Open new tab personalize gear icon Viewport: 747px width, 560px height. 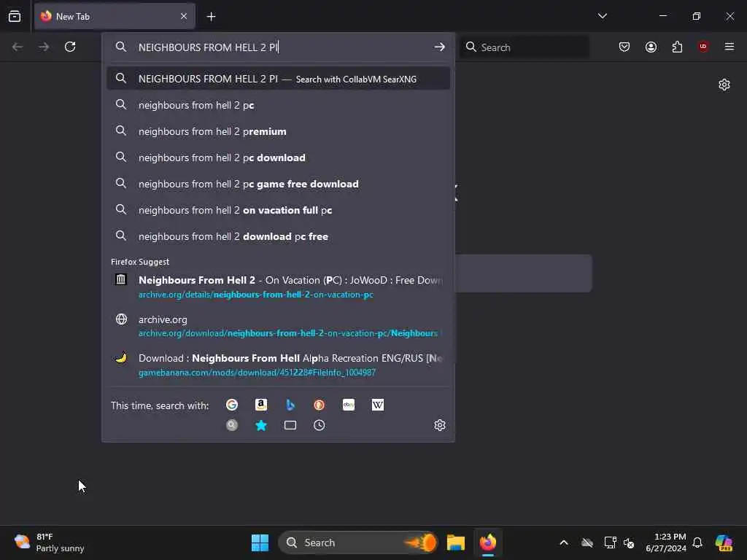click(724, 85)
